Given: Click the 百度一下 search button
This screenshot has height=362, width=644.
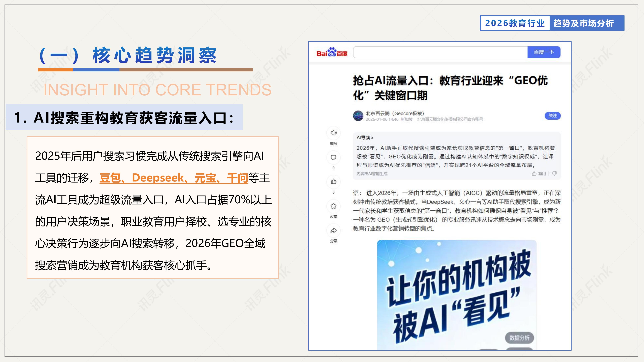Looking at the screenshot, I should point(544,52).
